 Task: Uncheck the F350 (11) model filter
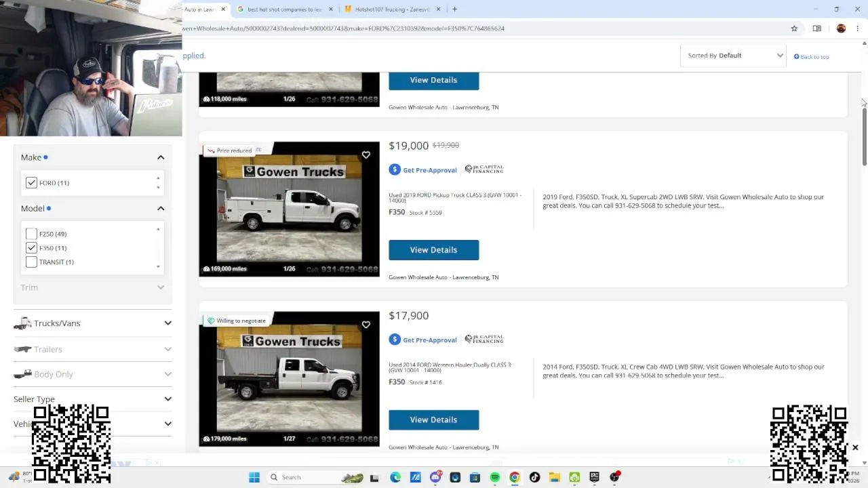[x=31, y=248]
